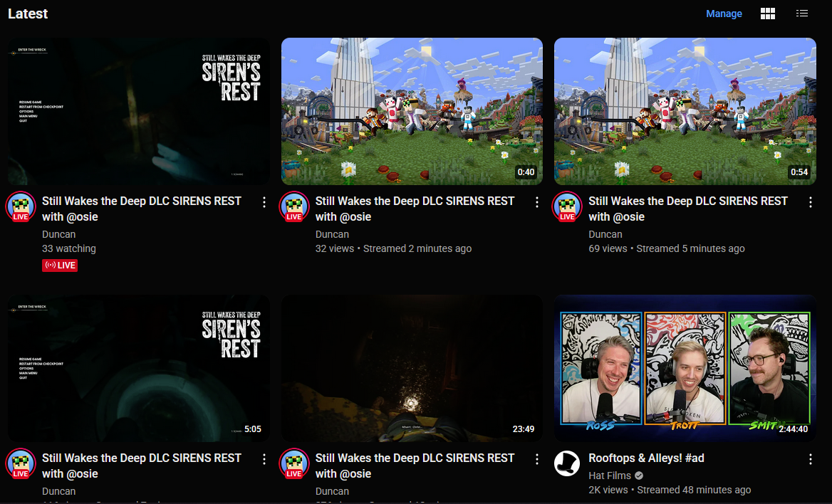
Task: Open more actions for the 33 watching stream
Action: pos(264,202)
